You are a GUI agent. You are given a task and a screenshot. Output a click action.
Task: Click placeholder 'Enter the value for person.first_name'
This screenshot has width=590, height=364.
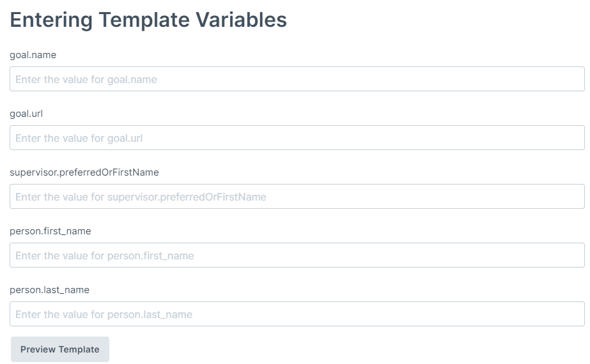click(x=105, y=256)
